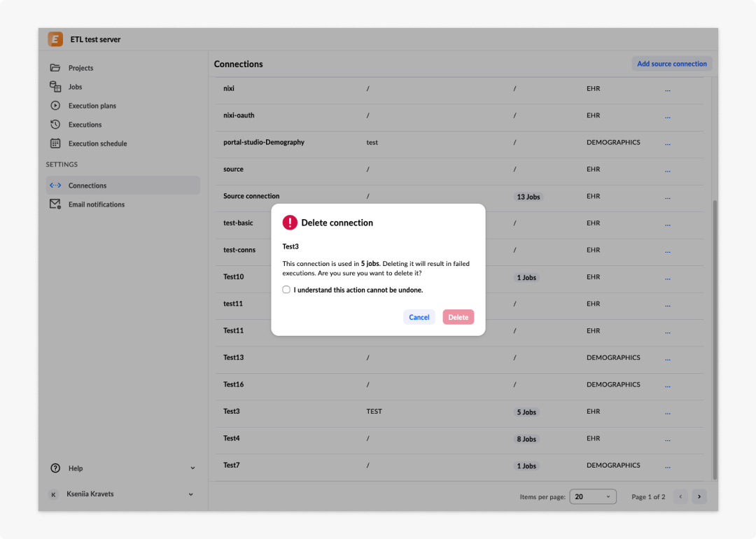This screenshot has width=756, height=539.
Task: Click the red warning icon in dialog
Action: [x=290, y=223]
